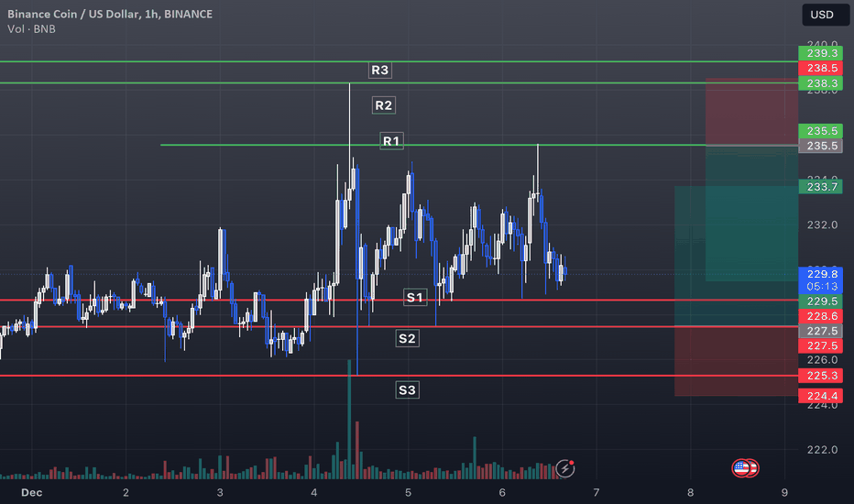Click the date label 9 on the time axis
The image size is (854, 504).
coord(784,493)
